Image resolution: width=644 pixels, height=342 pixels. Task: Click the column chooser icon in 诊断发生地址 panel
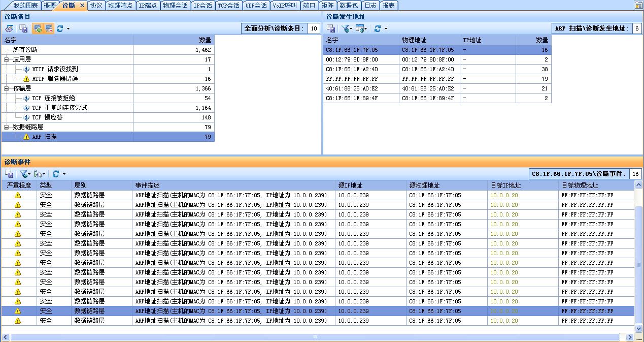pyautogui.click(x=359, y=28)
